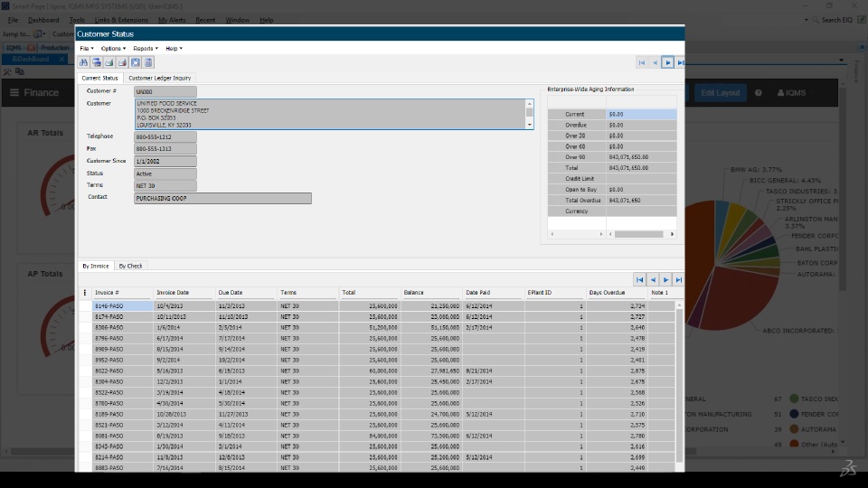Viewport: 868px width, 488px height.
Task: Sort by Days Overdue column header
Action: click(x=617, y=293)
